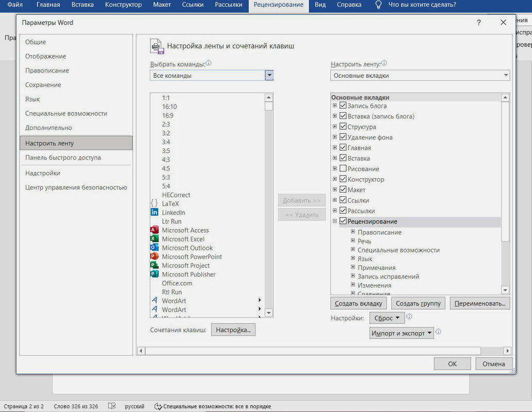Toggle the Рассылки checkbox off
This screenshot has width=532, height=412.
click(x=343, y=211)
